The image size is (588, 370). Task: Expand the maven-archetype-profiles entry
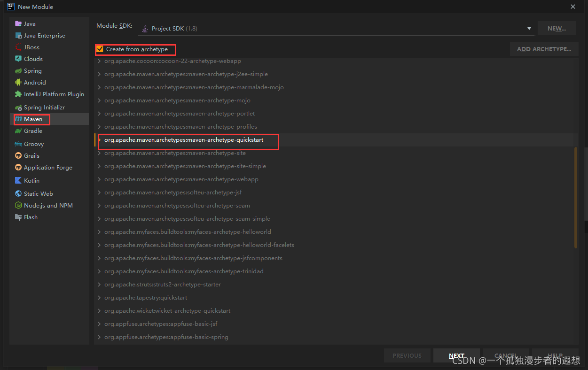pos(99,127)
